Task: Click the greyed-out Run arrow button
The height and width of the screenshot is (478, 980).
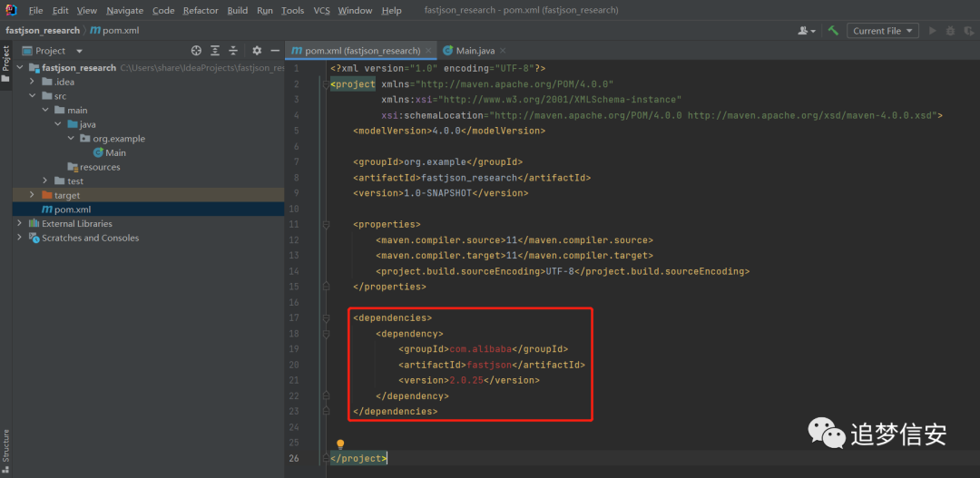Action: [933, 31]
